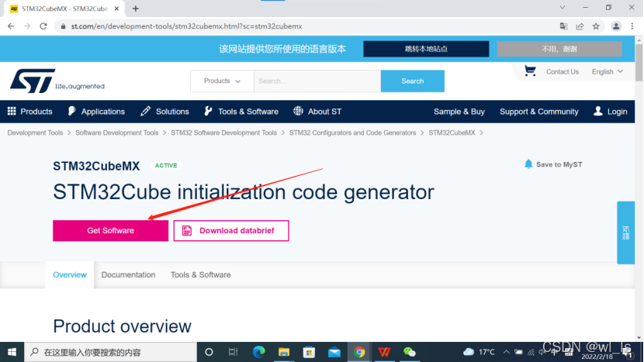
Task: Click the ACTIVE status badge
Action: coord(166,165)
